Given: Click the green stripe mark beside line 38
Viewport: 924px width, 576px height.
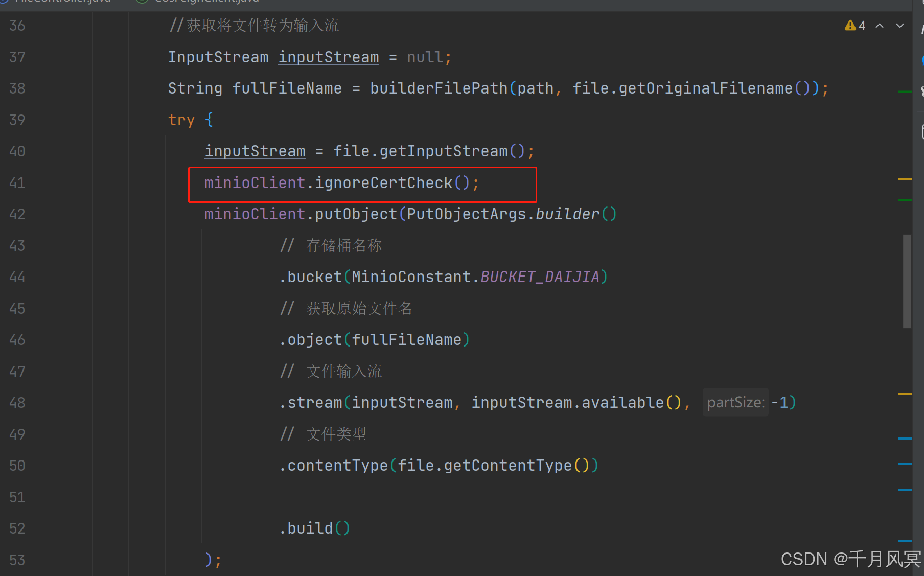Looking at the screenshot, I should [905, 92].
